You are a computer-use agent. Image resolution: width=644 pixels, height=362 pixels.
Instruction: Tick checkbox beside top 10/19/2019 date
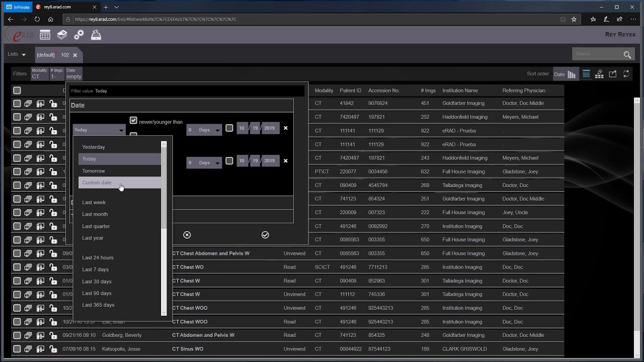pyautogui.click(x=229, y=128)
